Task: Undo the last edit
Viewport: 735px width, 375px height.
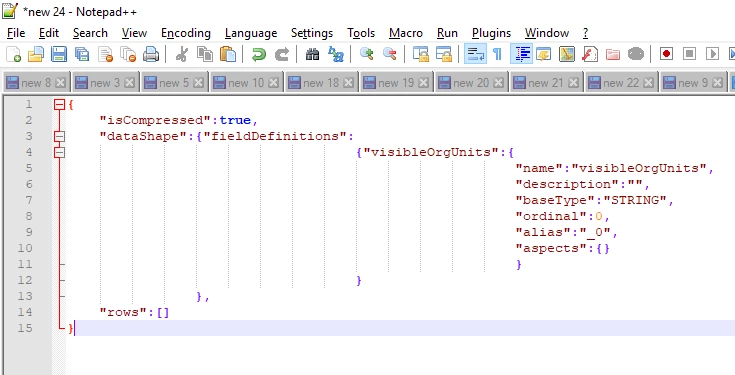Action: click(258, 54)
